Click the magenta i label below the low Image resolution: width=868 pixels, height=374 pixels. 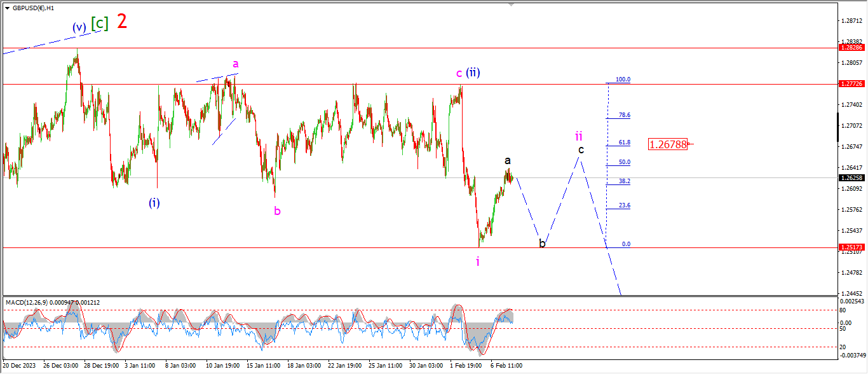(478, 261)
